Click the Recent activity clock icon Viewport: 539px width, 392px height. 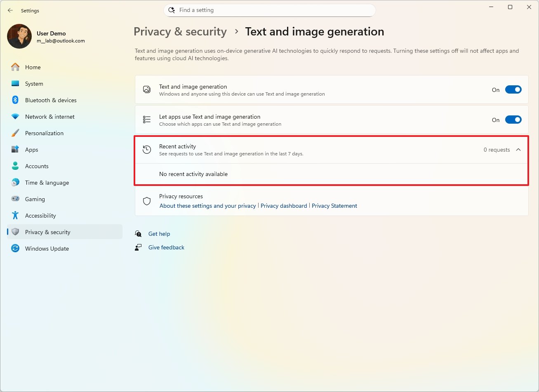pyautogui.click(x=146, y=149)
